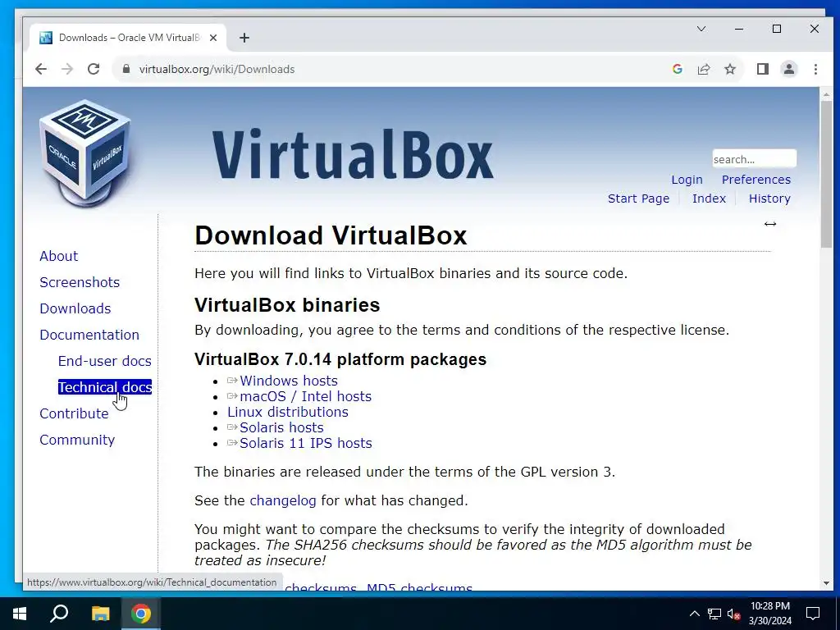Viewport: 840px width, 630px height.
Task: Click the page width toggle arrow icon
Action: click(x=769, y=224)
